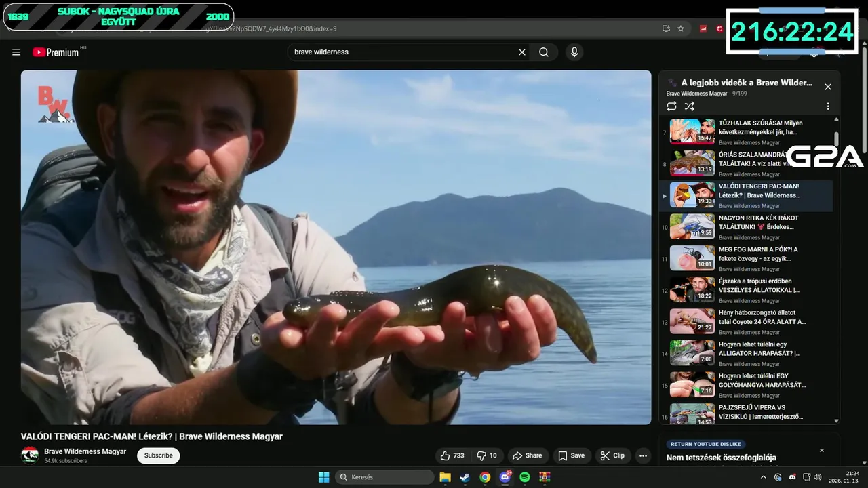Image resolution: width=868 pixels, height=488 pixels.
Task: Select 'TŰZHALAK SZÚRÁSA! Milyen következményekkel jár' title
Action: click(x=761, y=127)
